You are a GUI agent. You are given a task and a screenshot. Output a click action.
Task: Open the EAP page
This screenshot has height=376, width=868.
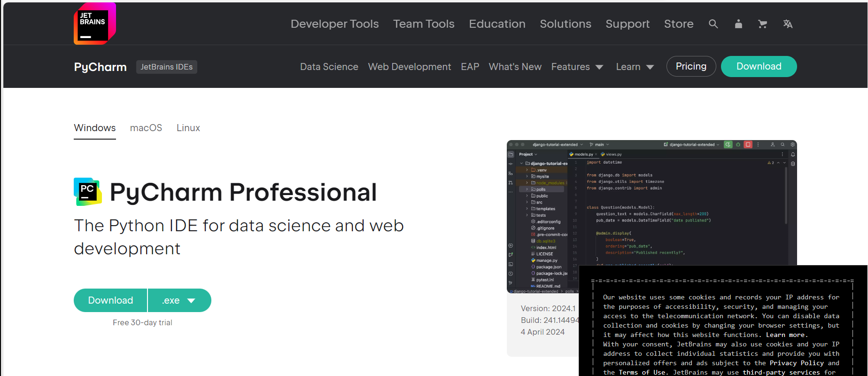(470, 67)
